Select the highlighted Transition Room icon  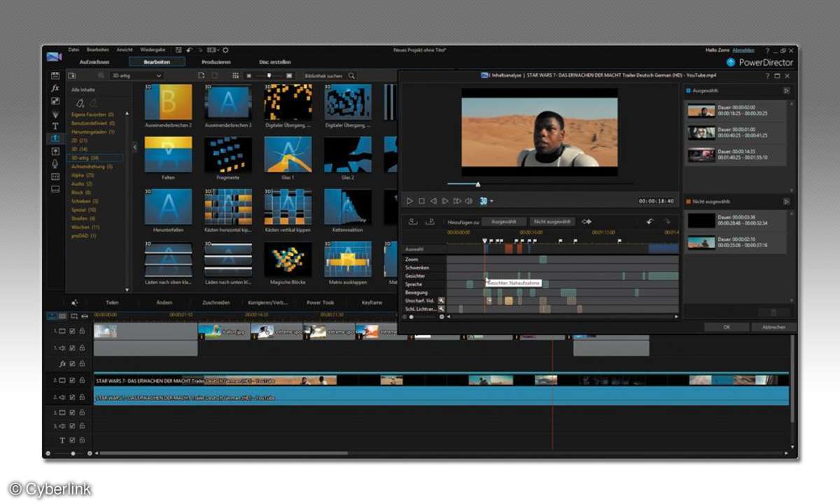pos(55,139)
